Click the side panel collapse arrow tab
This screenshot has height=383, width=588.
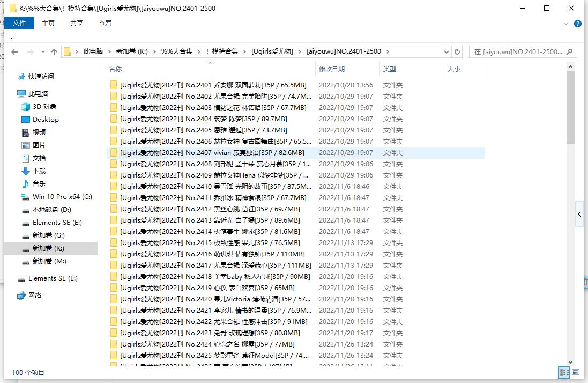coord(580,214)
